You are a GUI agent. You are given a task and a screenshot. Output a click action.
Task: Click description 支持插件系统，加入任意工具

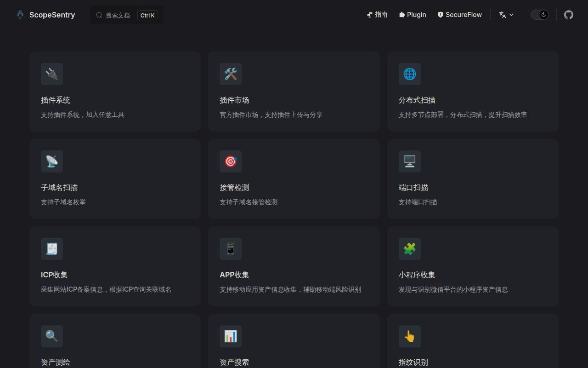(x=83, y=115)
